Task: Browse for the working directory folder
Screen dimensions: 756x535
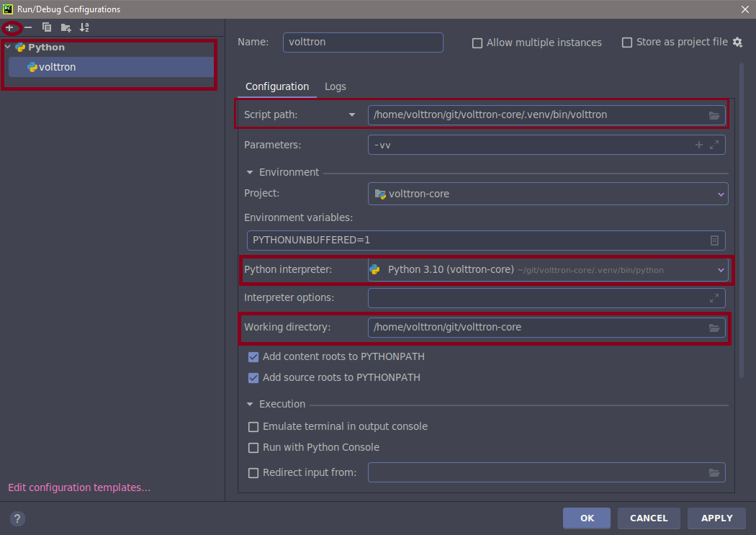Action: pyautogui.click(x=714, y=328)
